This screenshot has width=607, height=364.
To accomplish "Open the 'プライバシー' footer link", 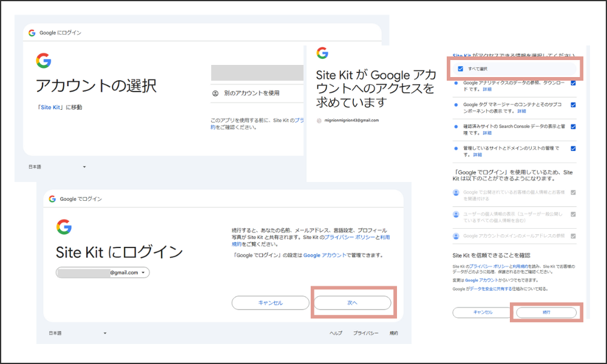I will (365, 333).
